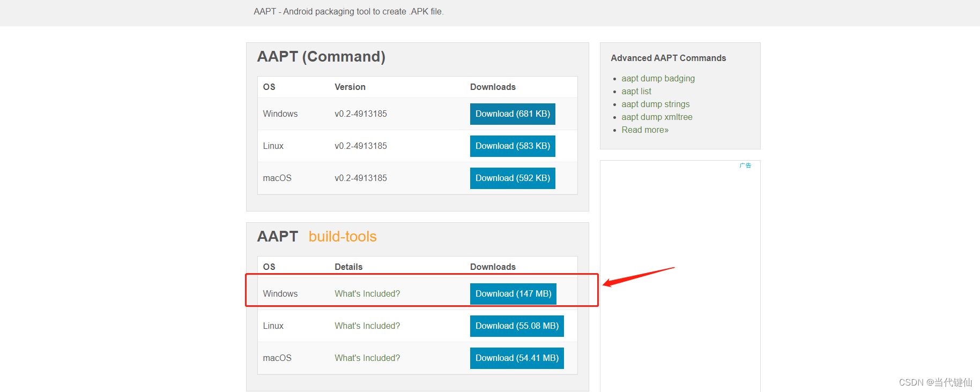The image size is (980, 392).
Task: Download AAPT Command for Windows (681 KB)
Action: [513, 114]
